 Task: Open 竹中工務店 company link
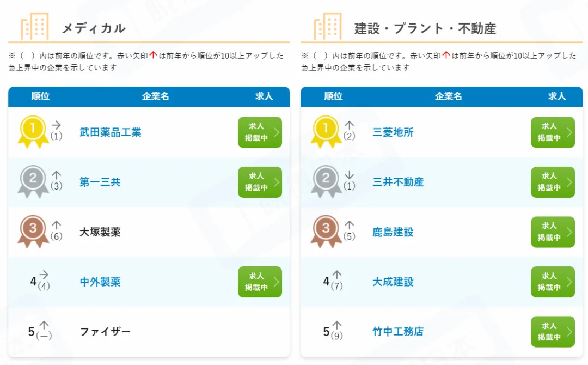pyautogui.click(x=398, y=332)
